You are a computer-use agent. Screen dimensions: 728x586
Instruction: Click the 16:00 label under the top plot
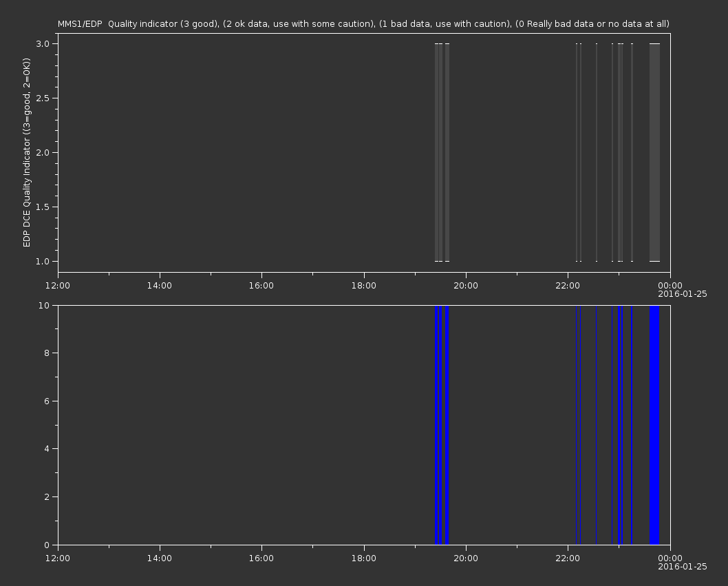point(261,286)
